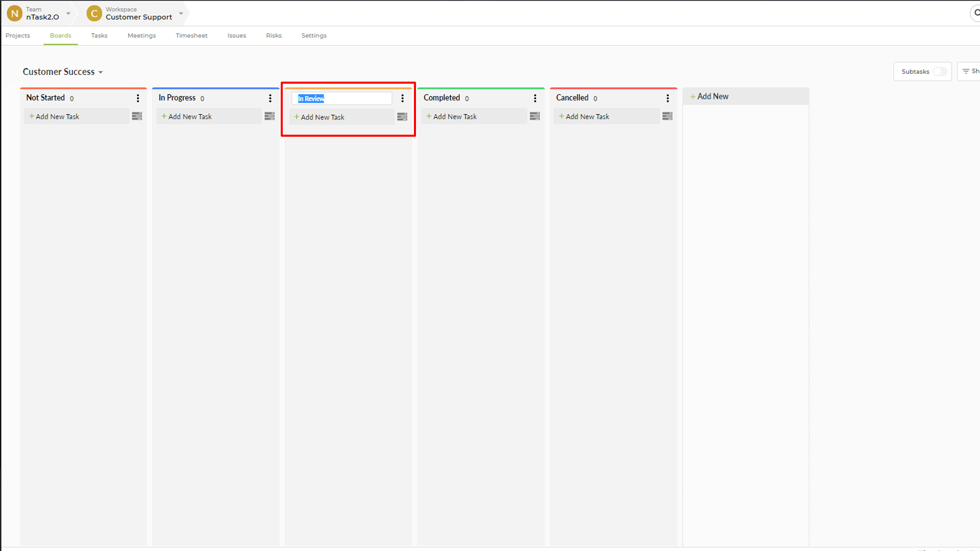Open the Timesheet tab
The image size is (980, 551).
(x=191, y=36)
